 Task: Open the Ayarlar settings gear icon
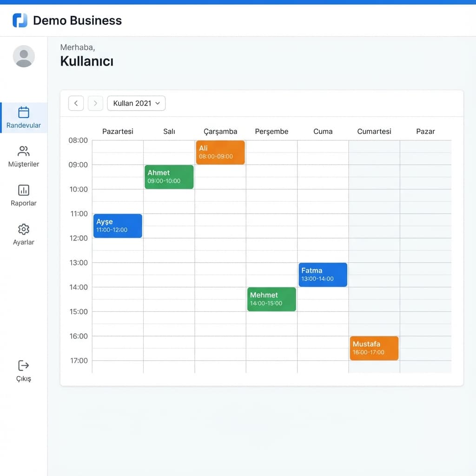point(24,230)
